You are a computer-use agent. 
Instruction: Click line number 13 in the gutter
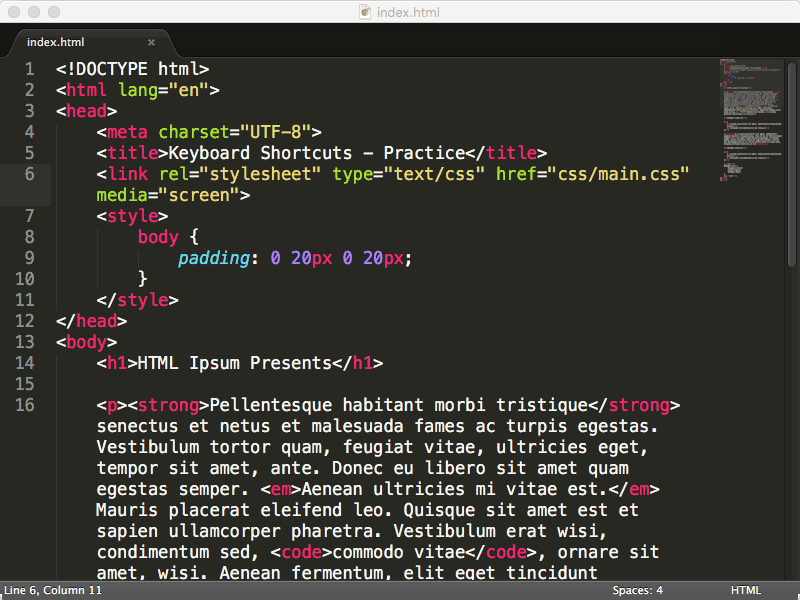tap(25, 342)
